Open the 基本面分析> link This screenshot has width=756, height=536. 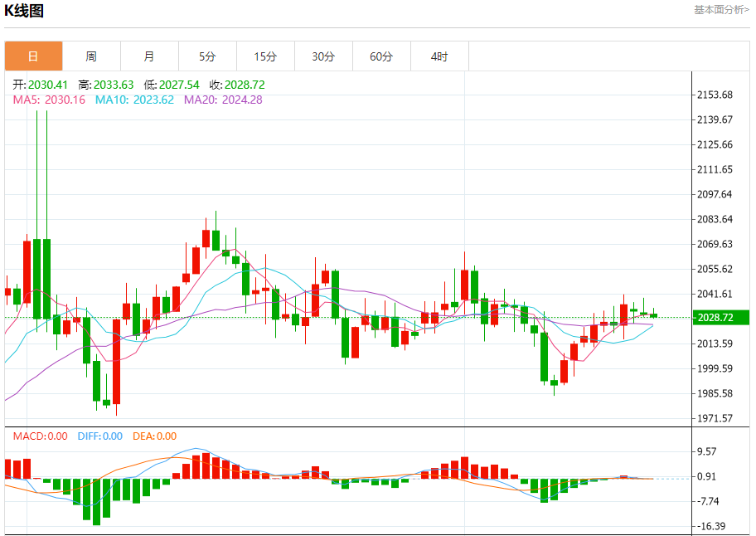tap(721, 10)
